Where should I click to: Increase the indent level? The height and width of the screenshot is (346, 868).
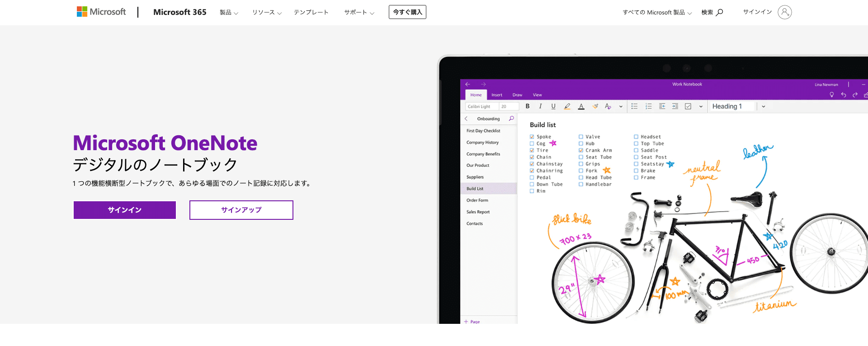pos(675,106)
